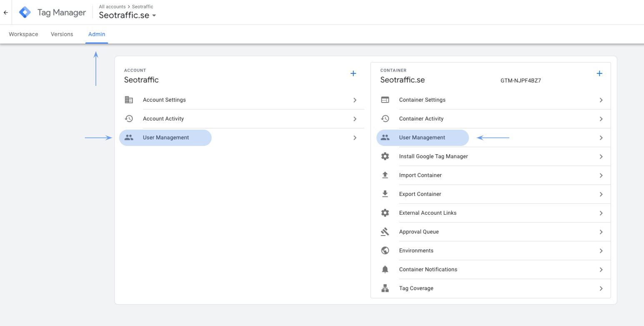Switch to the Workspace tab

click(x=23, y=34)
